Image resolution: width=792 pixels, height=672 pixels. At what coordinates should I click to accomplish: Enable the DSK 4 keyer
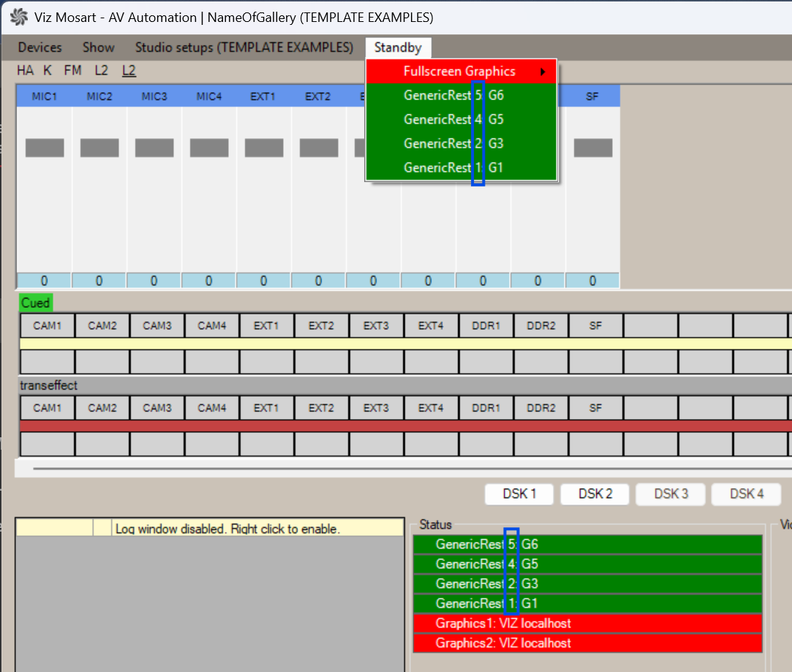click(x=746, y=494)
